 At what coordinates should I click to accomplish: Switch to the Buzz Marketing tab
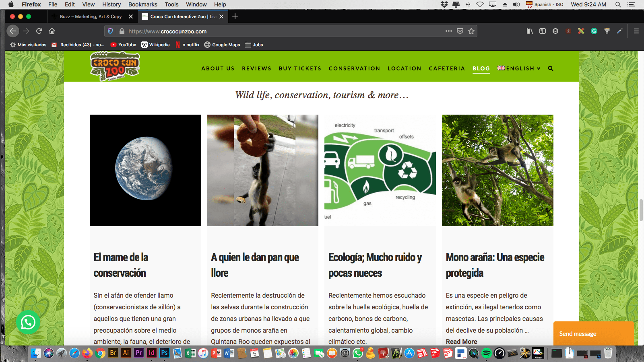coord(91,16)
